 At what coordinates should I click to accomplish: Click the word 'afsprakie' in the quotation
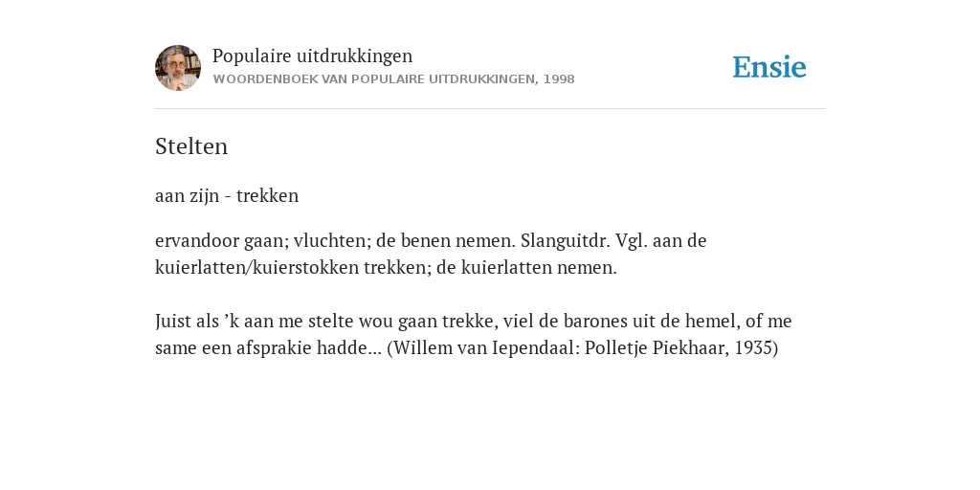tap(274, 348)
